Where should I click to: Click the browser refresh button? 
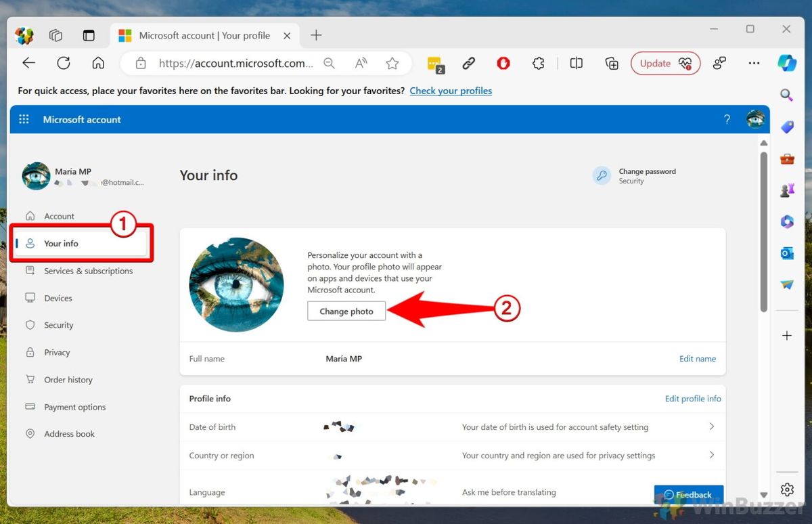[x=64, y=63]
